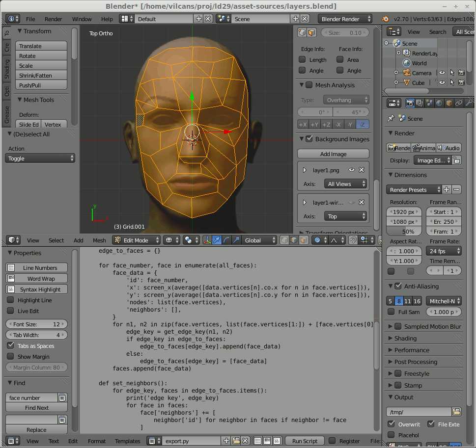Uncheck Tabs as Spaces option
Viewport: 476px width, 448px height.
[x=11, y=345]
